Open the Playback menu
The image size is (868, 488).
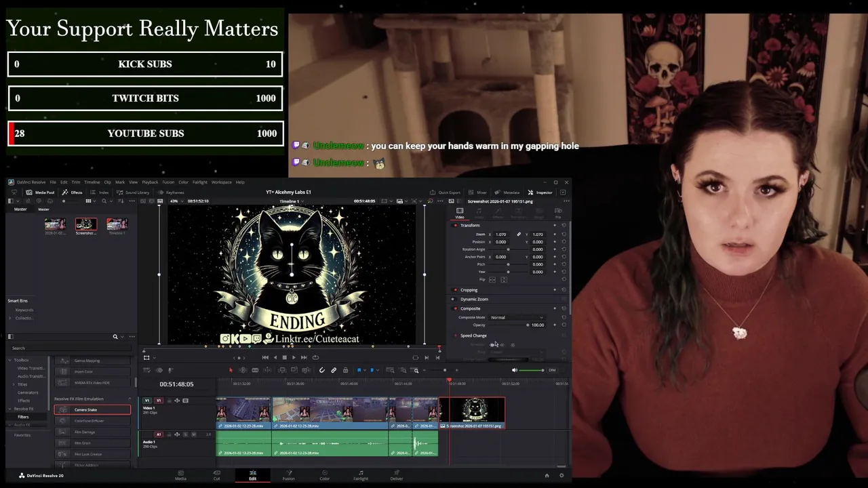150,182
